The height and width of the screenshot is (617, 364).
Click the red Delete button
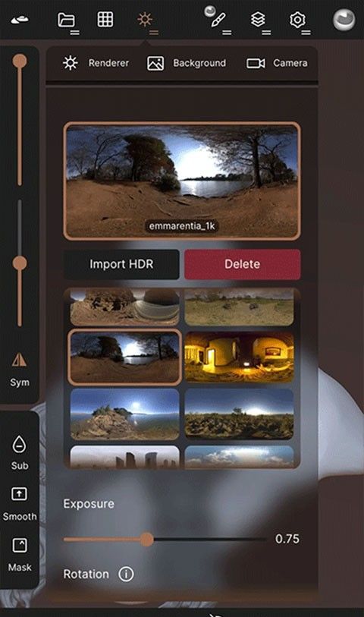[x=242, y=264]
